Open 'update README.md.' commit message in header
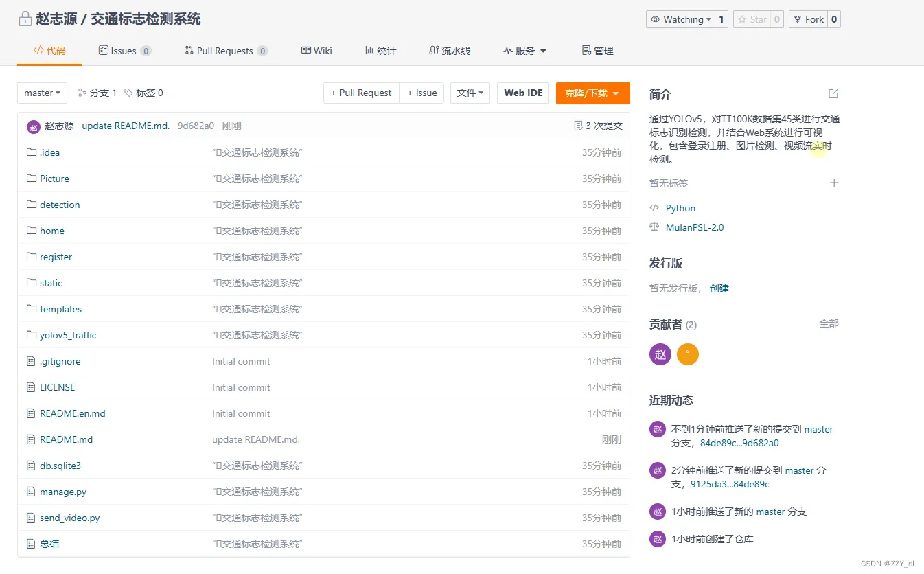 pyautogui.click(x=126, y=126)
